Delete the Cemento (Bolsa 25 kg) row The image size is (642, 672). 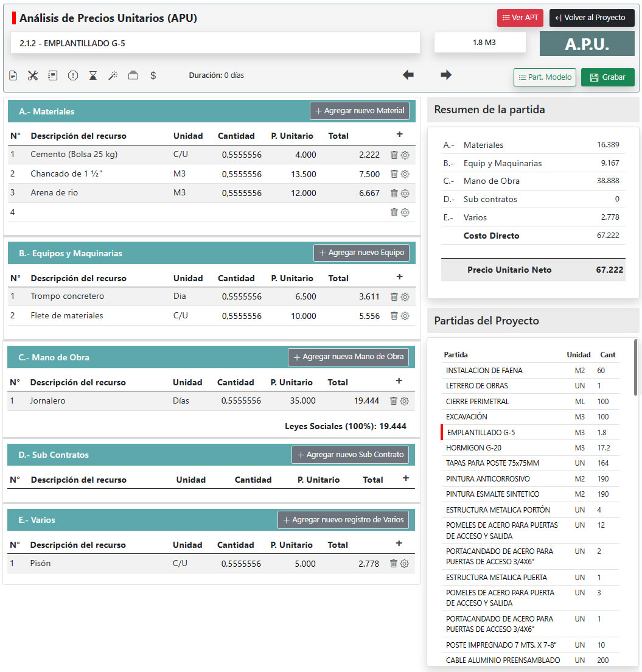coord(394,155)
